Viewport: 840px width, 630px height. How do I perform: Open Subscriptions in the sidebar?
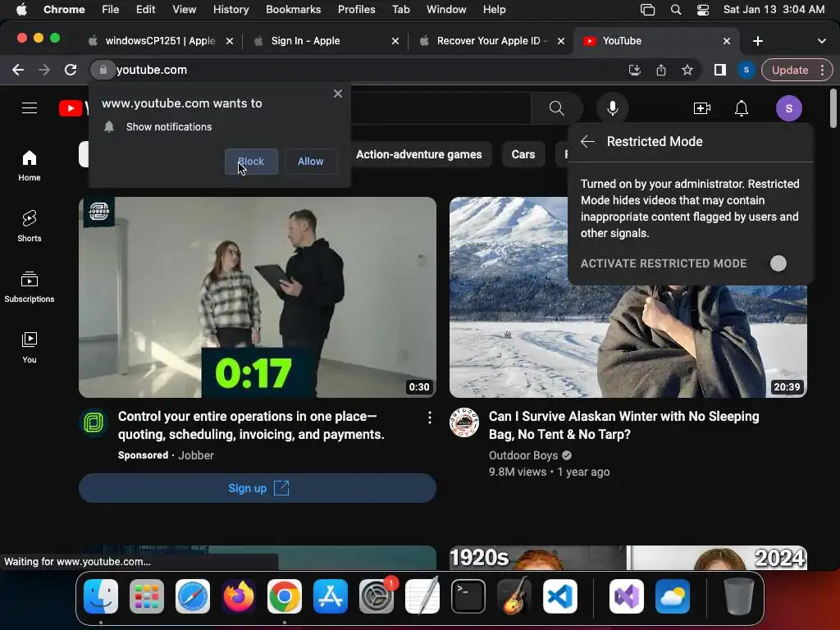[x=30, y=287]
